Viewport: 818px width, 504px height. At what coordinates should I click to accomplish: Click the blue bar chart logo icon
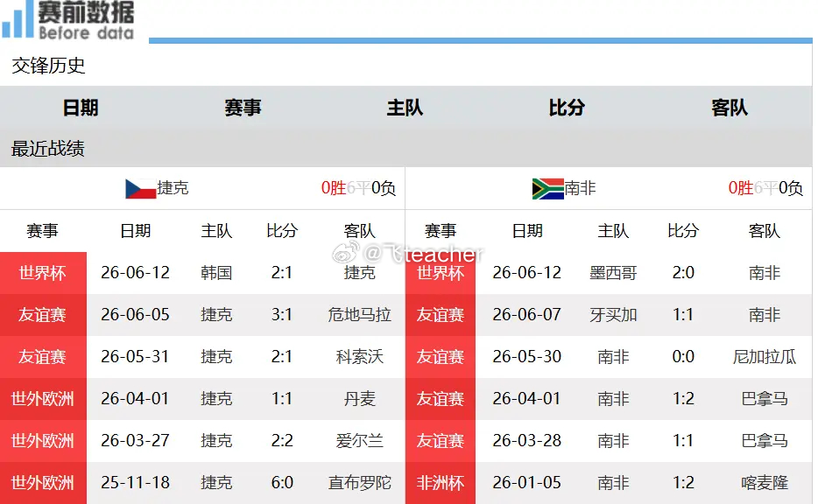click(x=18, y=21)
